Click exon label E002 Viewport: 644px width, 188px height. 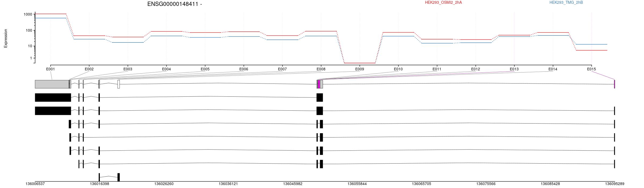click(x=89, y=69)
